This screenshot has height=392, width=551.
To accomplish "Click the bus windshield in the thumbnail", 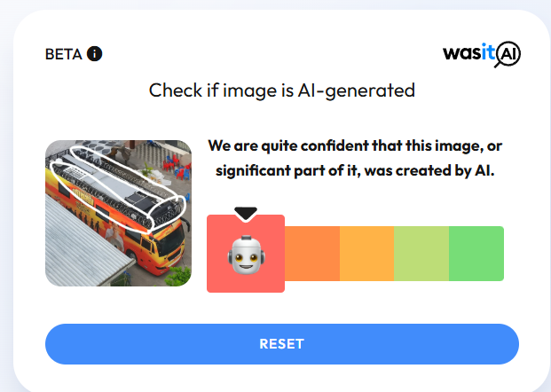I will point(171,241).
